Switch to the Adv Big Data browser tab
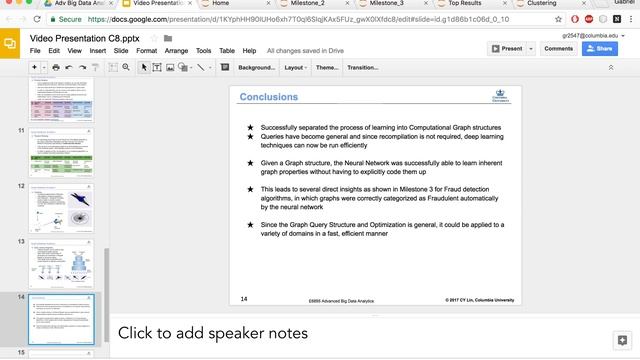This screenshot has width=640, height=360. coord(78,4)
